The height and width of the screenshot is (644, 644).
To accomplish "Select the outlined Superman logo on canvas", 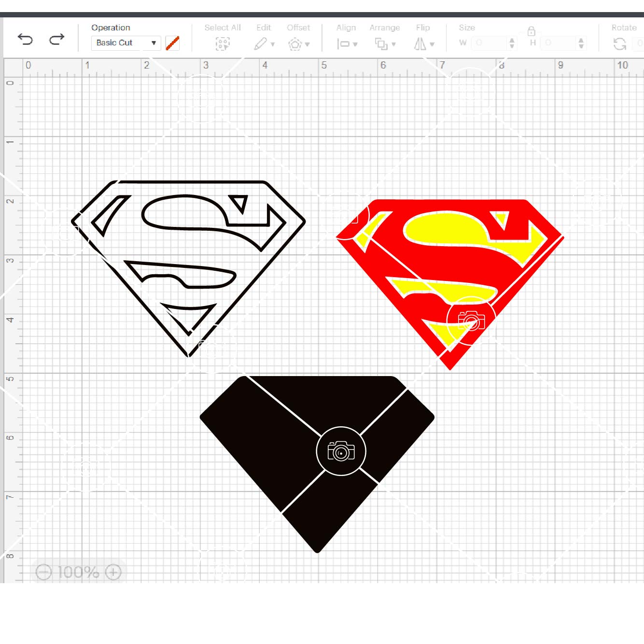I will coord(188,269).
